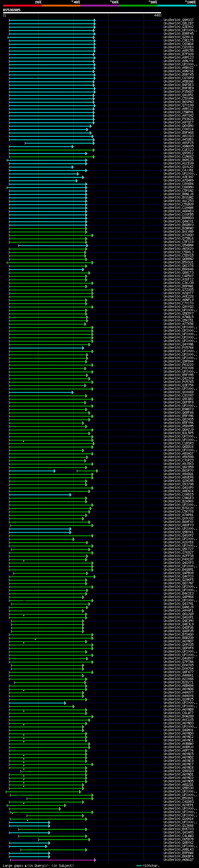The height and width of the screenshot is (868, 199).
Task: Open hit UniRef100_Q3E902
Action: [x=179, y=27]
